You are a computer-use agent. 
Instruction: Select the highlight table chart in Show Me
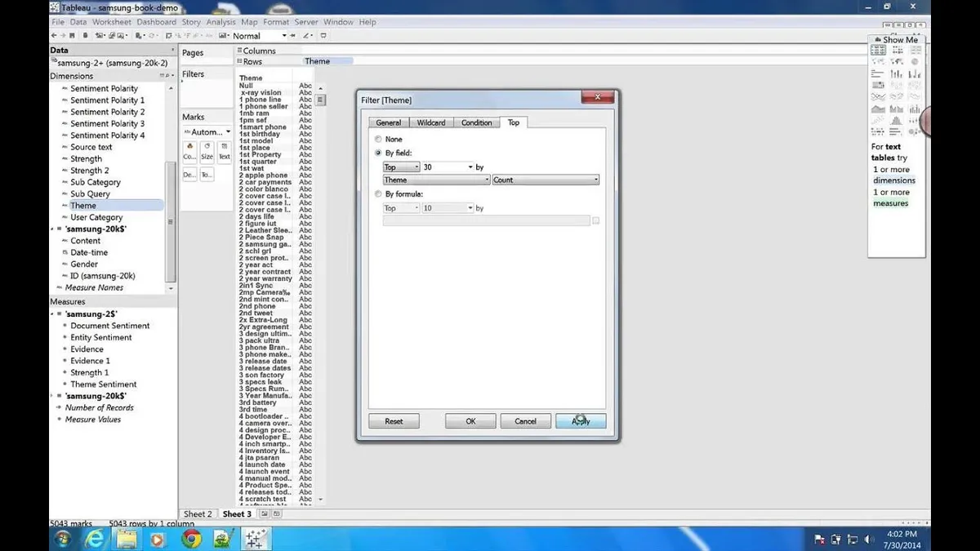point(915,50)
